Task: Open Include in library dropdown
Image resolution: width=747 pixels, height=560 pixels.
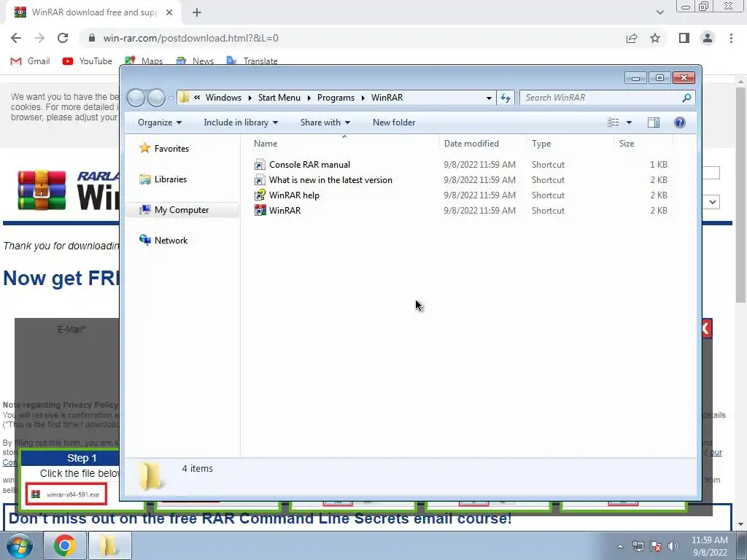Action: [x=241, y=122]
